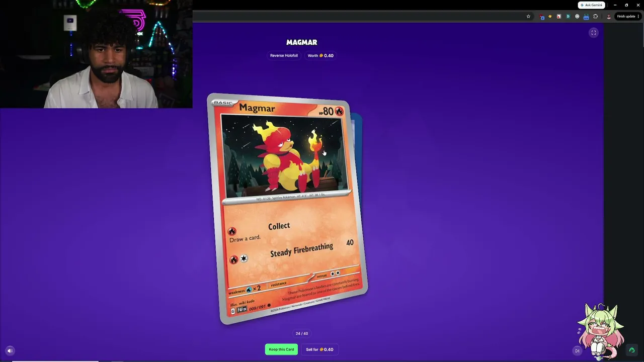Open the Chrome profile avatar
The image size is (644, 362).
click(609, 17)
